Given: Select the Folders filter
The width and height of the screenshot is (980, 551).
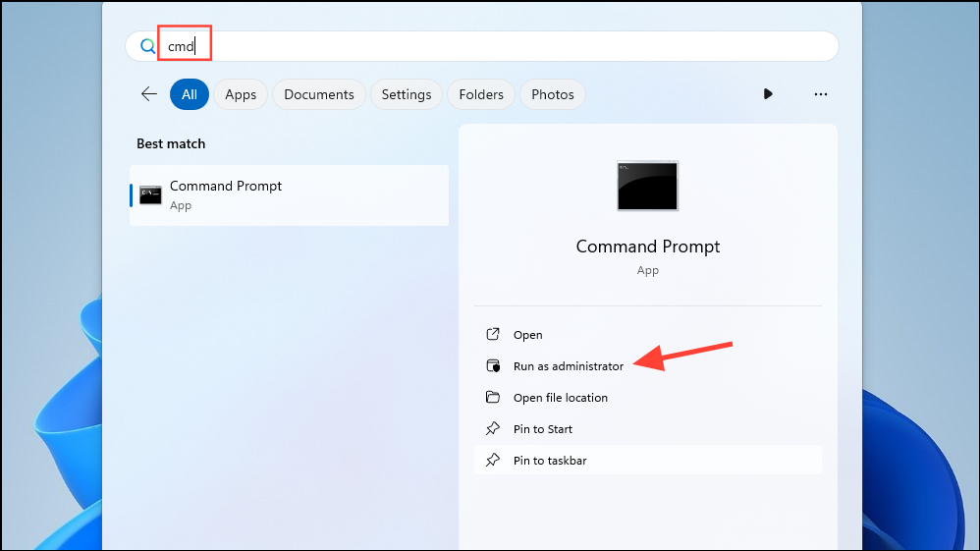Looking at the screenshot, I should (x=481, y=94).
